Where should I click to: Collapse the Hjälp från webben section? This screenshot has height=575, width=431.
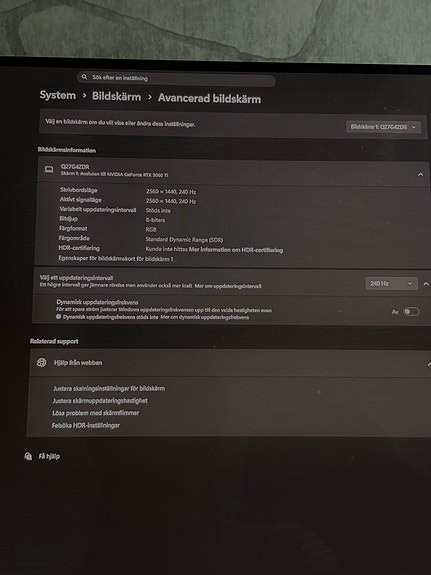pyautogui.click(x=428, y=364)
